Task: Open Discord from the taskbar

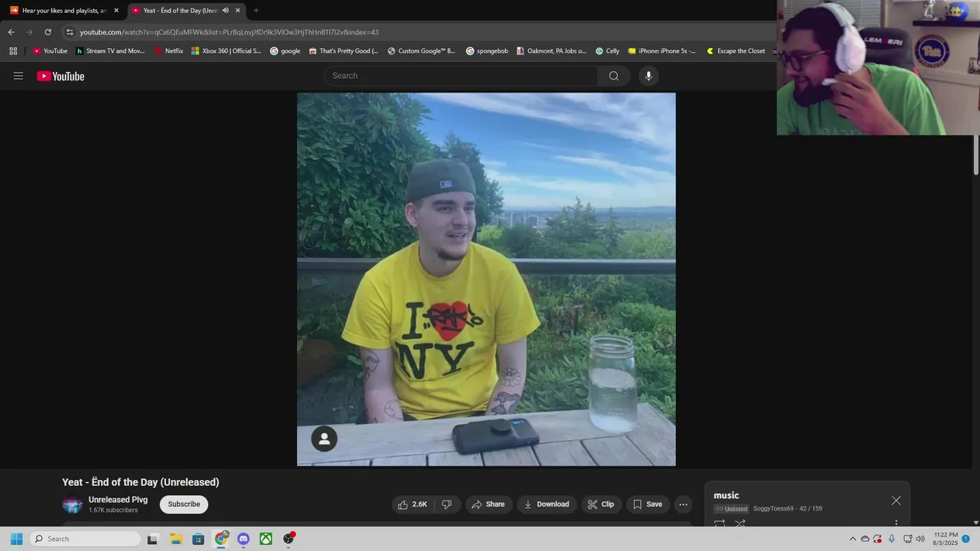Action: coord(243,539)
